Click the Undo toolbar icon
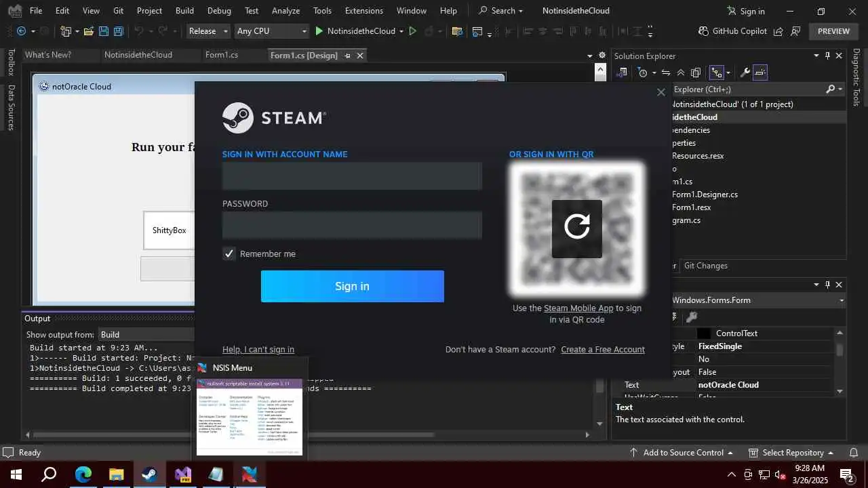Screen dimensions: 868x488 point(139,31)
